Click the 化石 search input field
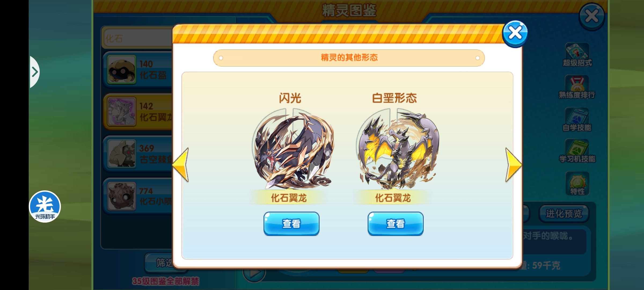The image size is (644, 290). click(x=137, y=38)
